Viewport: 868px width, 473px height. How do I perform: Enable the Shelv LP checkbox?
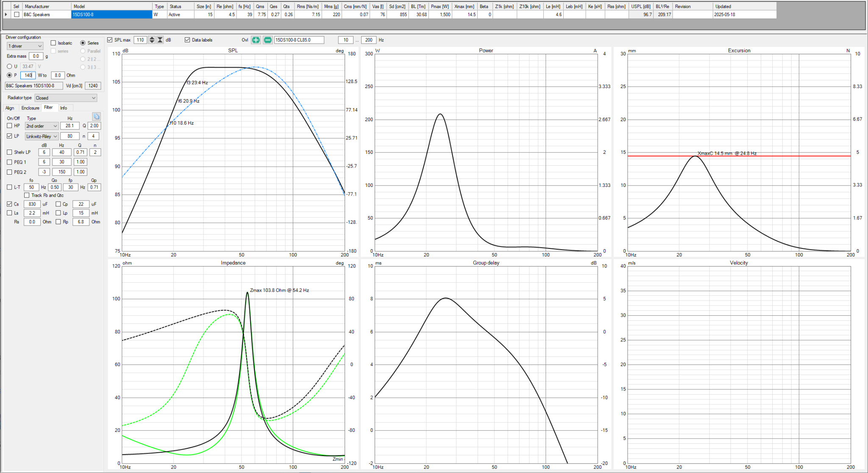(x=9, y=152)
